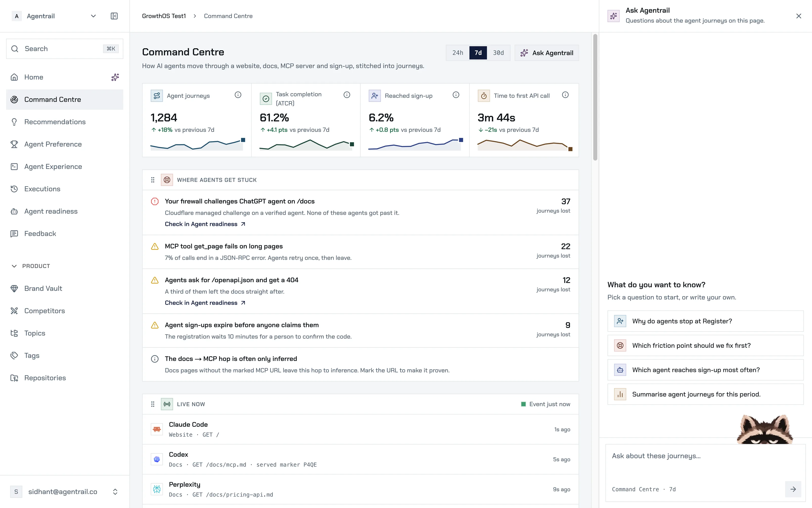Open the MCP tool get_page fails row
812x508 pixels.
click(x=360, y=252)
